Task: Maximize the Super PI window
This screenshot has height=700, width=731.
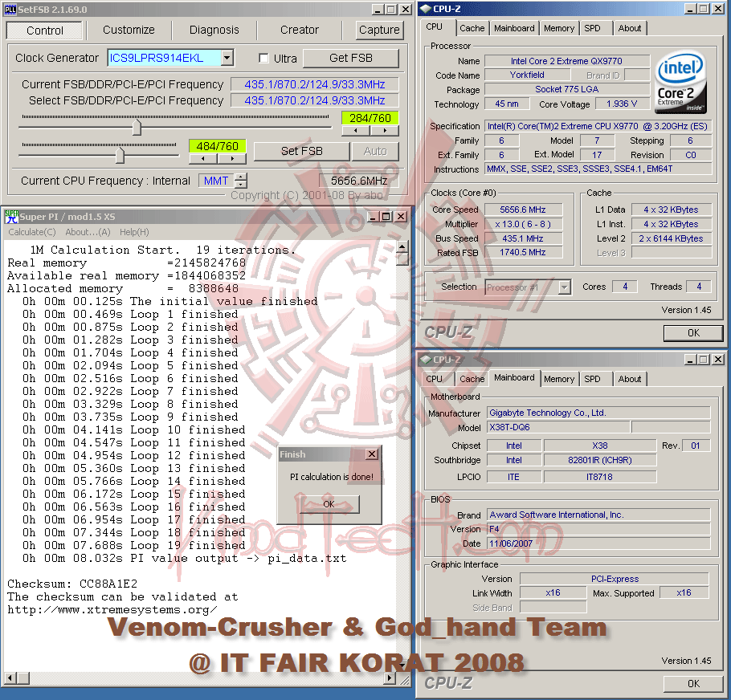Action: click(x=386, y=217)
